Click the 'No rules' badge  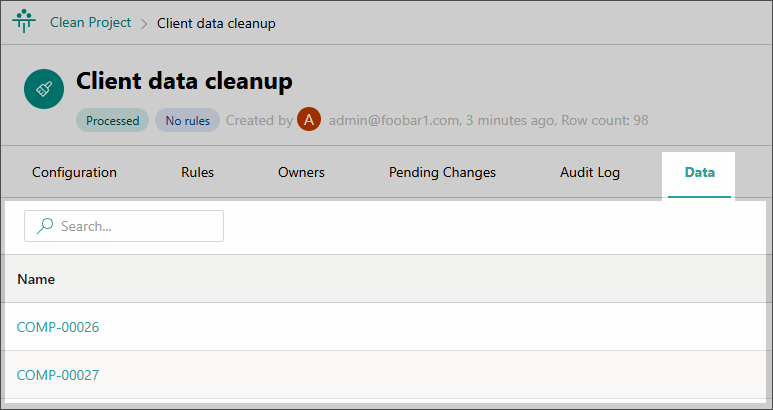point(187,120)
